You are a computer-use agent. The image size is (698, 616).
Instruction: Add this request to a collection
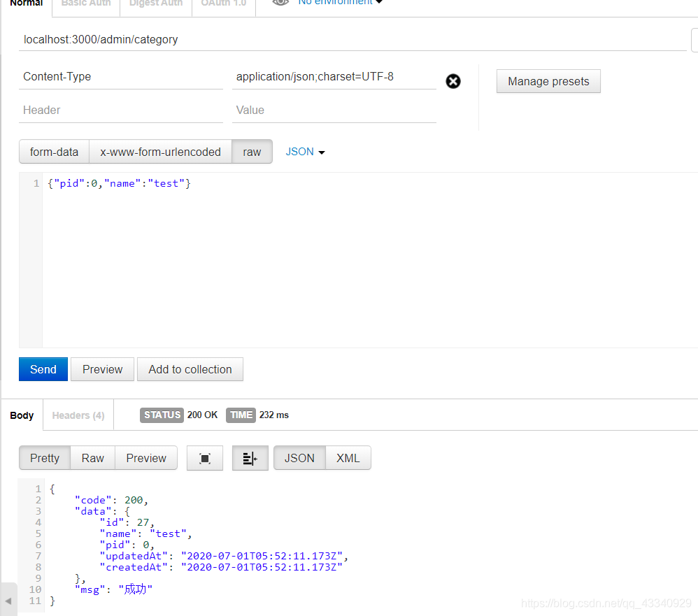tap(190, 369)
